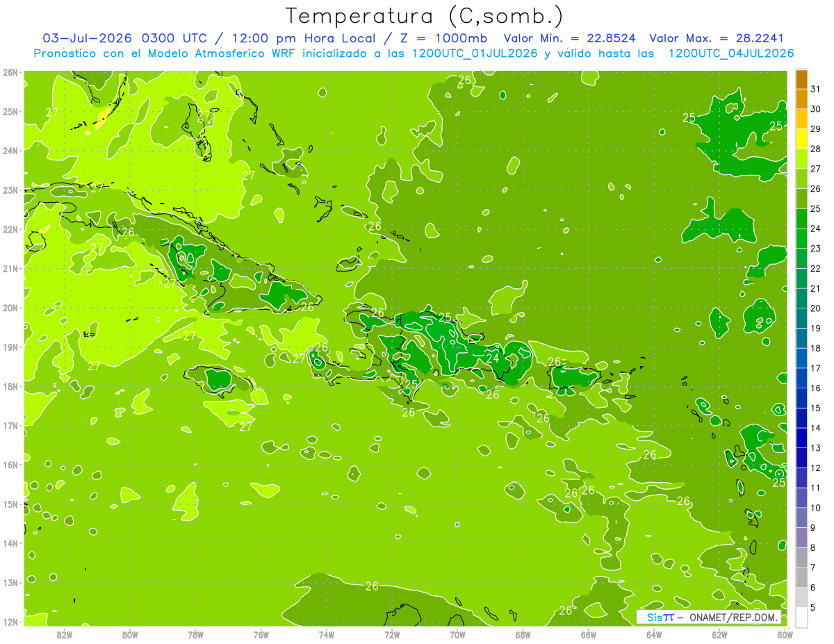Image resolution: width=834 pixels, height=644 pixels.
Task: Click the "20" legend value
Action: pyautogui.click(x=815, y=308)
